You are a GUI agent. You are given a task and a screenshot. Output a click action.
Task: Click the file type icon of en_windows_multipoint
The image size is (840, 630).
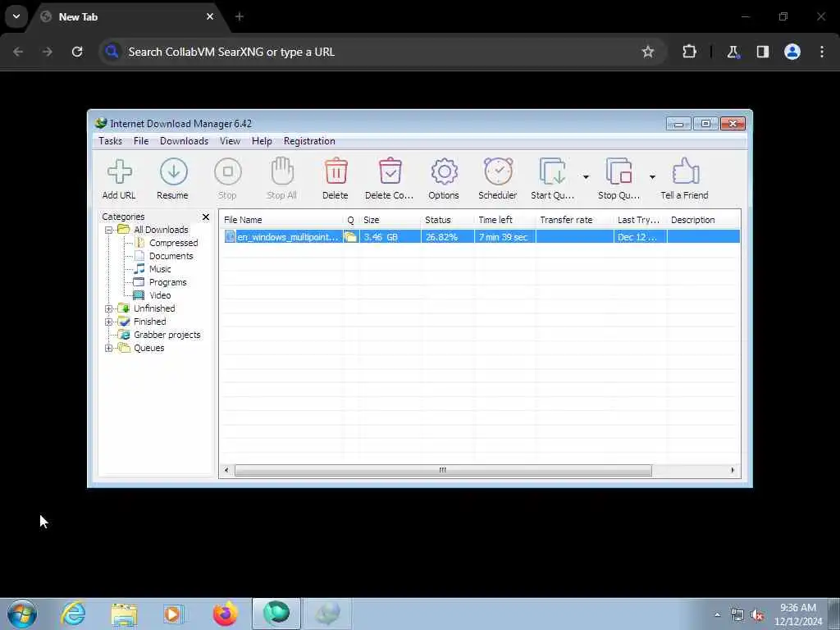click(230, 237)
